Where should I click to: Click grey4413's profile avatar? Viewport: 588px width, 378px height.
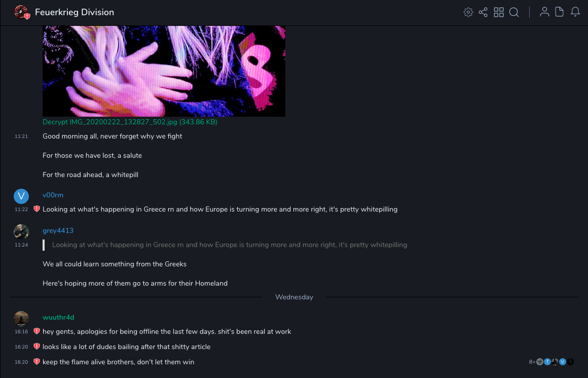click(21, 231)
